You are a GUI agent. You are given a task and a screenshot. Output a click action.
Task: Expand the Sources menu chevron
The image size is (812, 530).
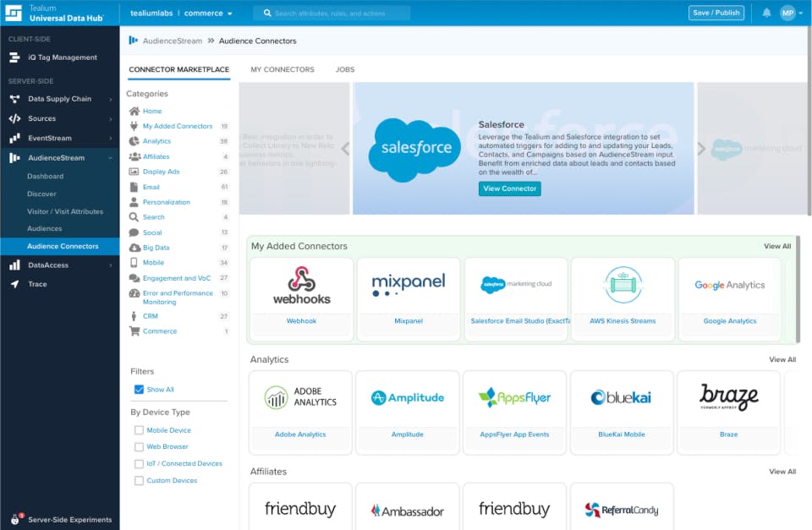point(110,118)
